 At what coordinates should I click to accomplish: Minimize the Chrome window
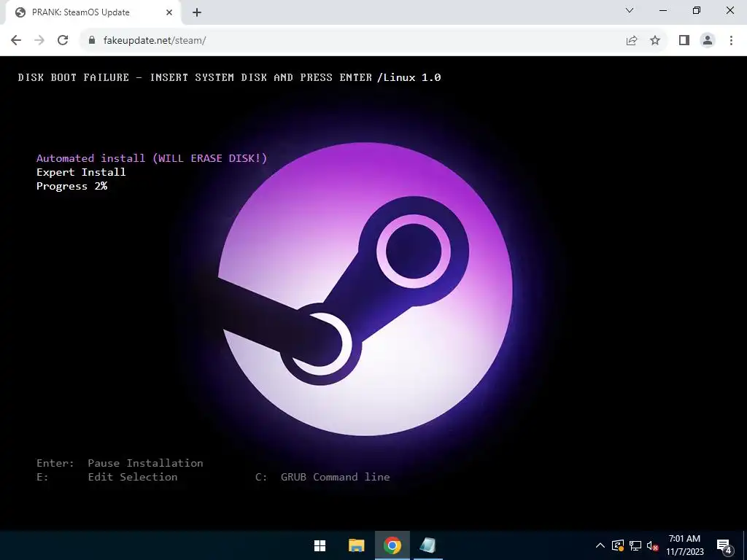(x=663, y=10)
